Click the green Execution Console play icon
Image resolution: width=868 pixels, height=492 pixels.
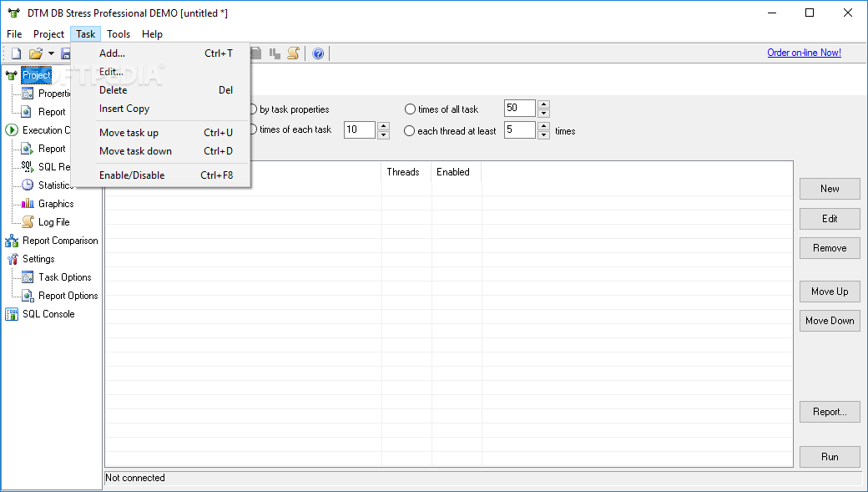point(11,129)
